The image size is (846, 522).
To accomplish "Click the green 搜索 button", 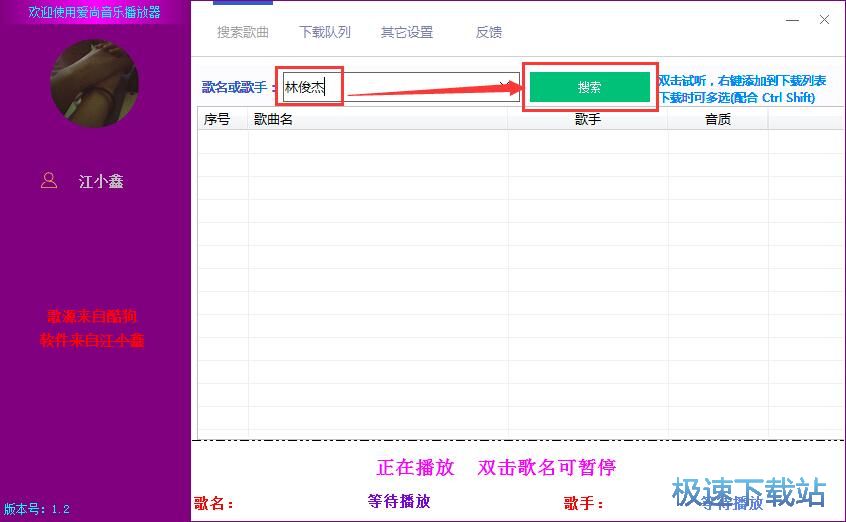I will pos(590,87).
